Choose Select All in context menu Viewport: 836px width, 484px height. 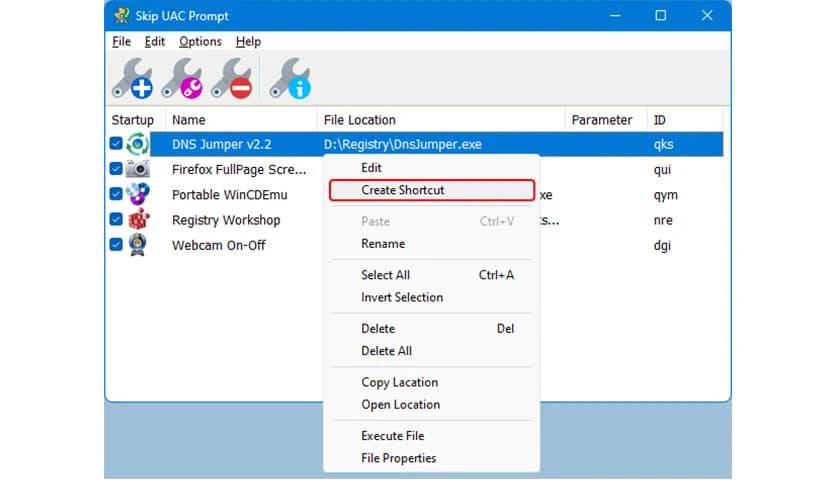pyautogui.click(x=431, y=275)
